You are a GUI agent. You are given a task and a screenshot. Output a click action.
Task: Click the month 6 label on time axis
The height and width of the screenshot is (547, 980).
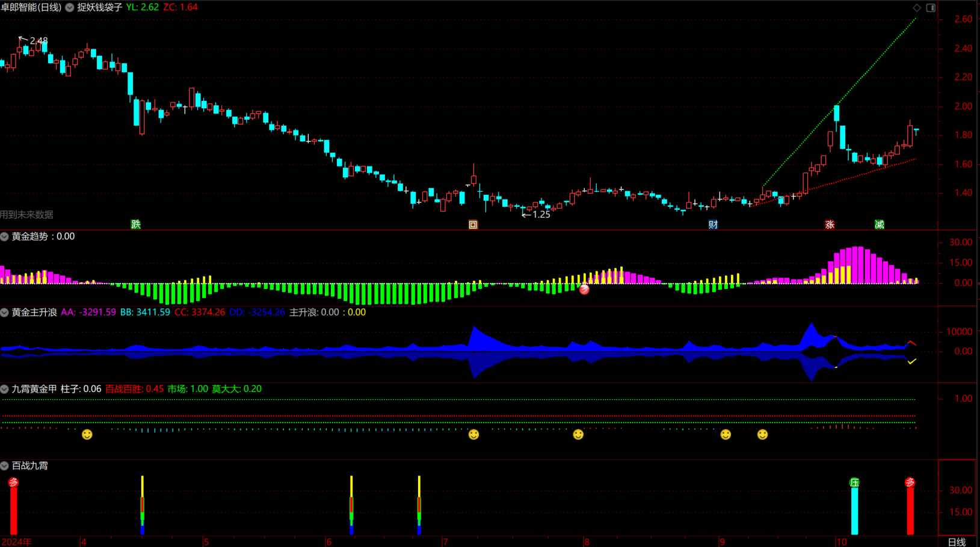328,542
